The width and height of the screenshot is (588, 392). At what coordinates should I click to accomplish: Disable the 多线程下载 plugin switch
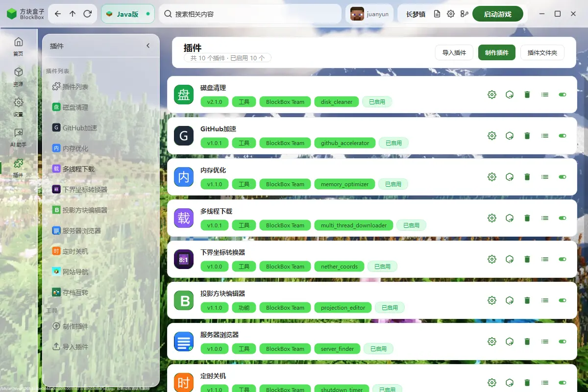point(563,218)
